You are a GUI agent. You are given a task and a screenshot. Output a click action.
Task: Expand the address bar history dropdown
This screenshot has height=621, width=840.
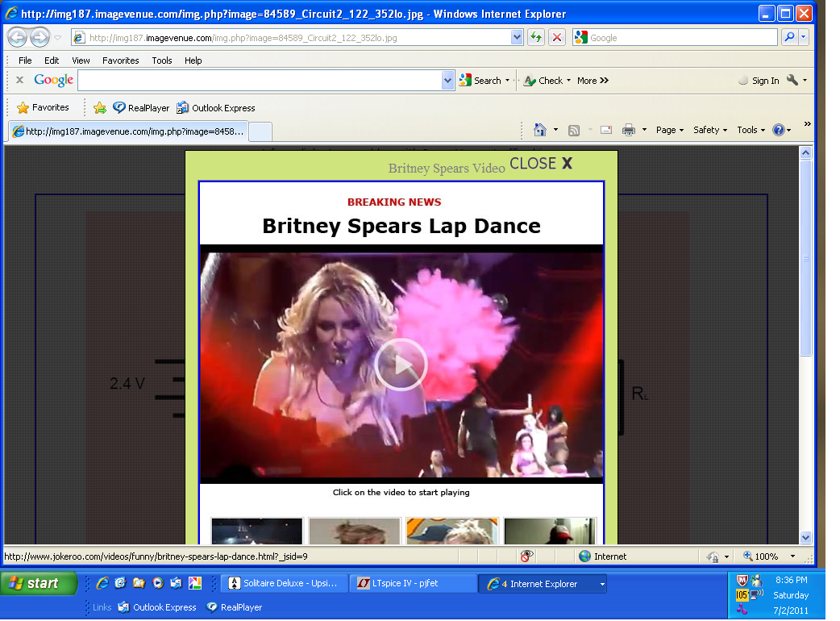(517, 38)
